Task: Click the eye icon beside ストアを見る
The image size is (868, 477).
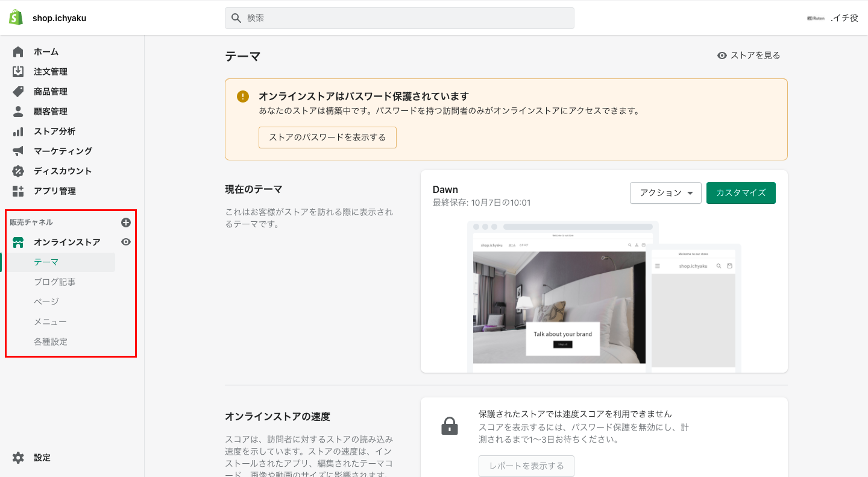Action: click(722, 55)
